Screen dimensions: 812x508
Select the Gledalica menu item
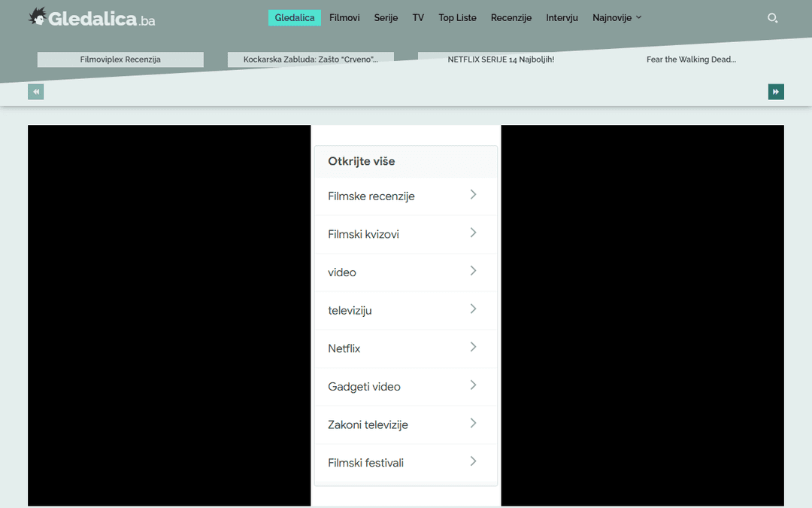coord(295,17)
